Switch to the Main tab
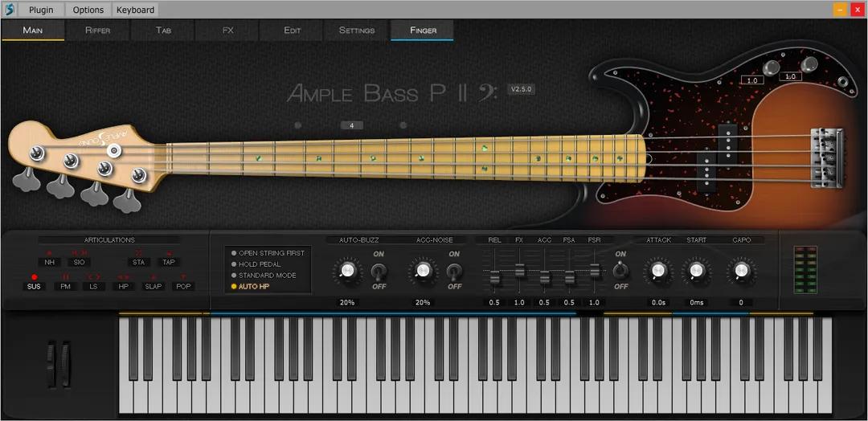 tap(33, 31)
